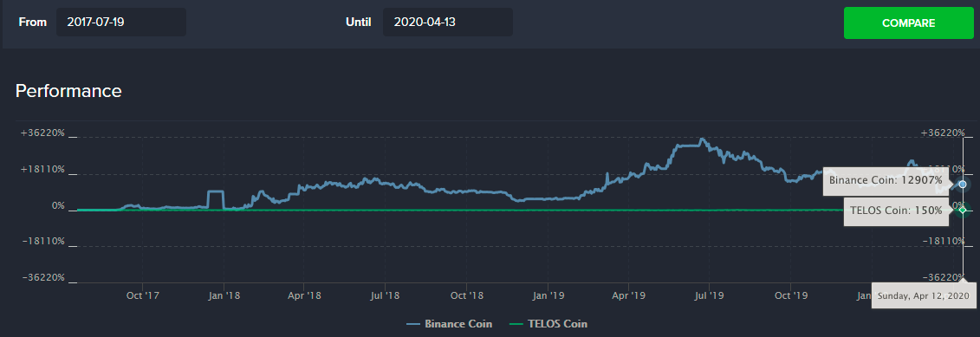Click the Jan '18 axis label
This screenshot has height=337, width=980.
[224, 277]
